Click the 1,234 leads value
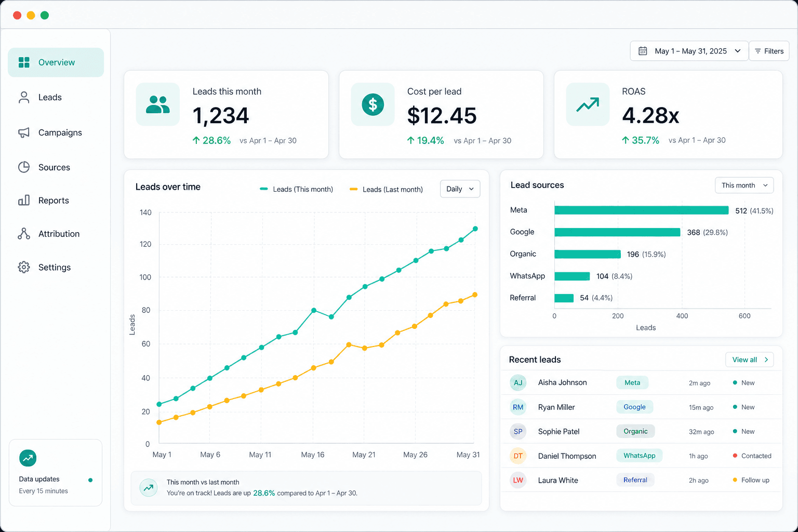The width and height of the screenshot is (798, 532). pyautogui.click(x=221, y=116)
